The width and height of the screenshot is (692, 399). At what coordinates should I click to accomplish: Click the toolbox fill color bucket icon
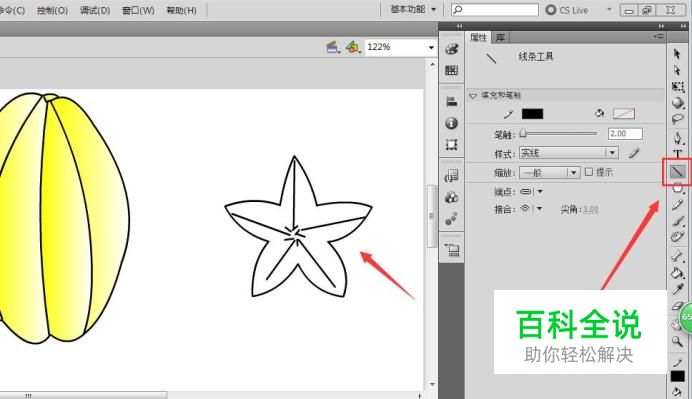pos(677,391)
